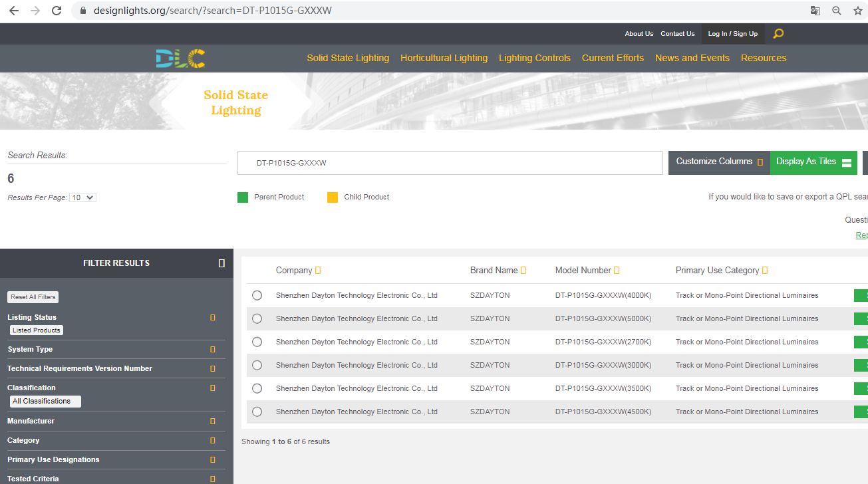Open the Current Efforts menu
Viewport: 868px width, 484px height.
tap(613, 59)
